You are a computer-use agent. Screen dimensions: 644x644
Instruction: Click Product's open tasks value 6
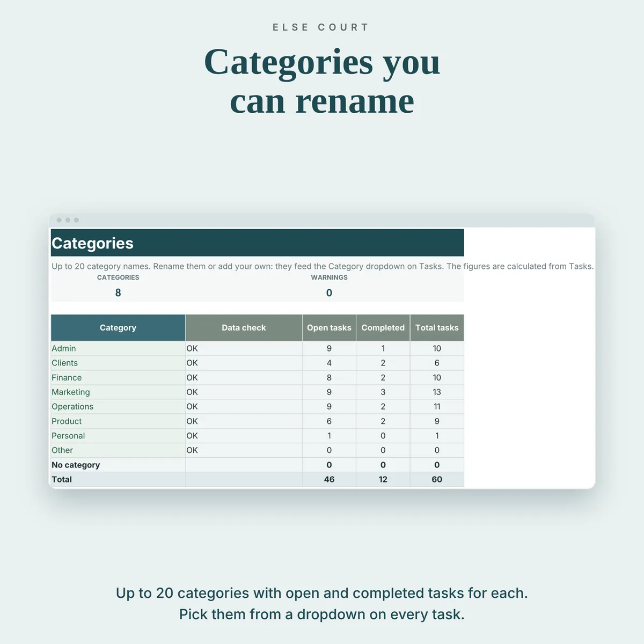(x=329, y=421)
